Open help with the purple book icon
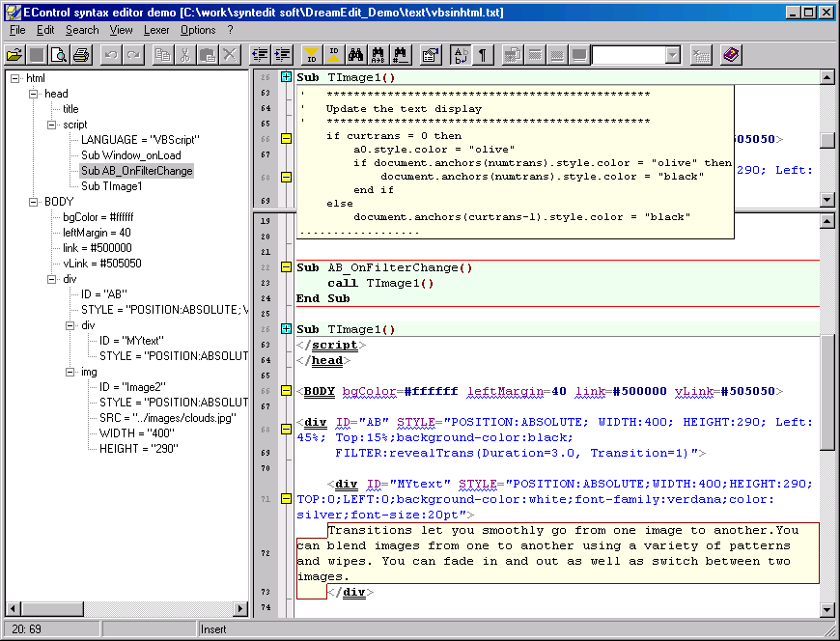This screenshot has width=840, height=641. pos(731,55)
